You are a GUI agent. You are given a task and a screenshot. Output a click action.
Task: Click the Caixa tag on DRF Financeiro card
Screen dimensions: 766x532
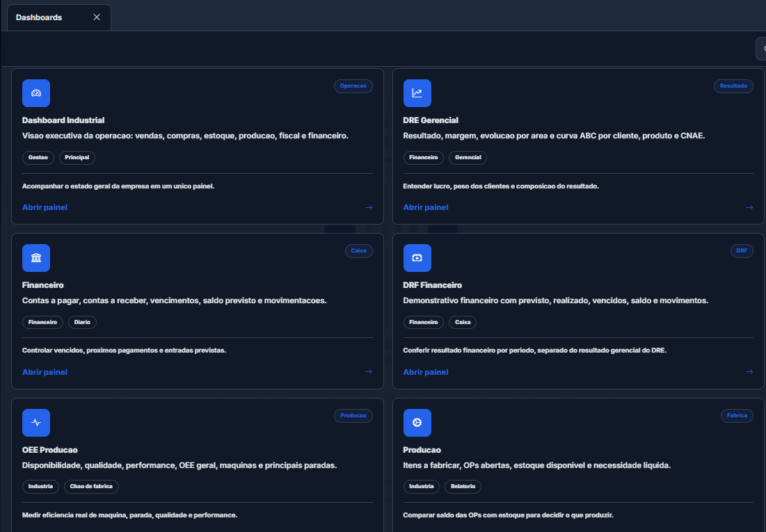[463, 322]
